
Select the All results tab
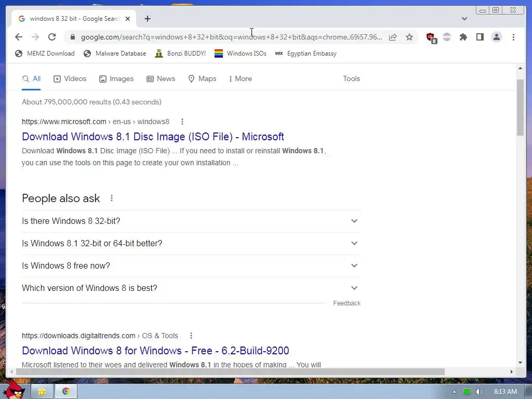(x=31, y=79)
